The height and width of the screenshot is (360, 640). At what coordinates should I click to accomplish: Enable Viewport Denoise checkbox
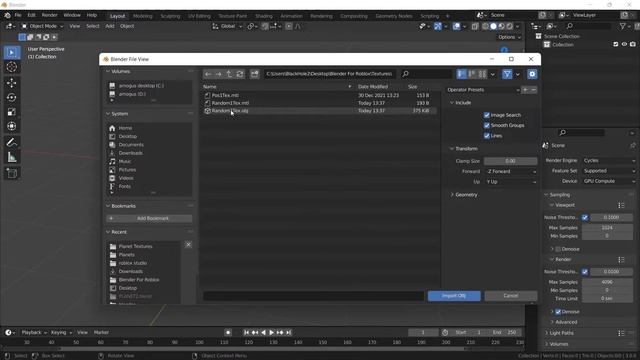(558, 249)
